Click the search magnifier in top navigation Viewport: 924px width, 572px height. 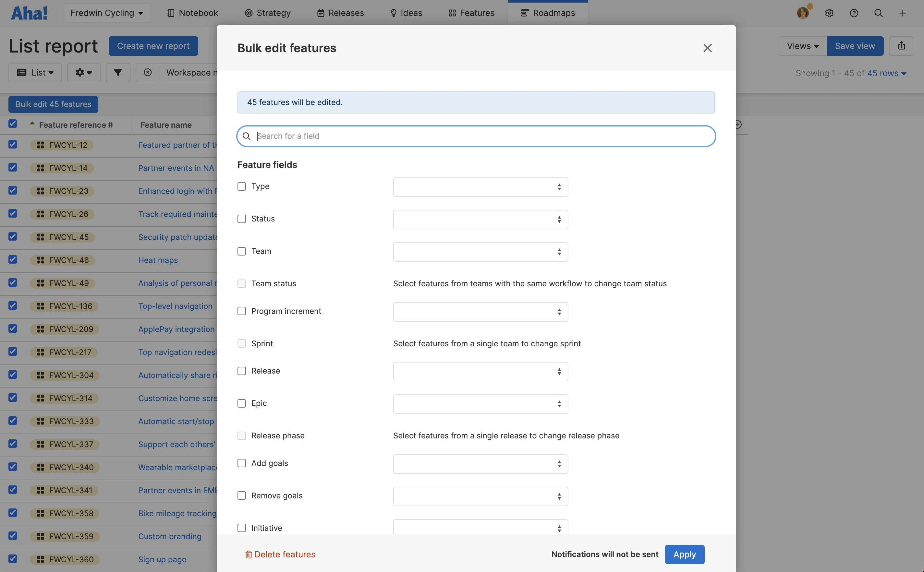pyautogui.click(x=878, y=13)
